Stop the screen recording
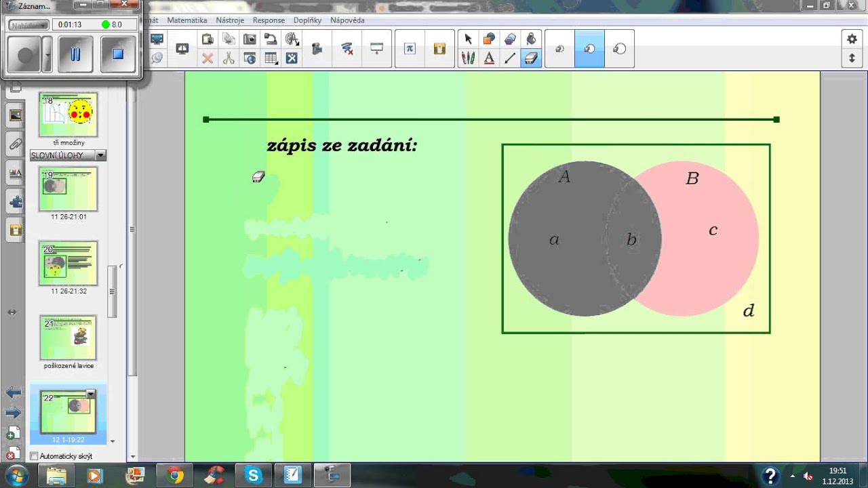The height and width of the screenshot is (488, 868). tap(118, 54)
